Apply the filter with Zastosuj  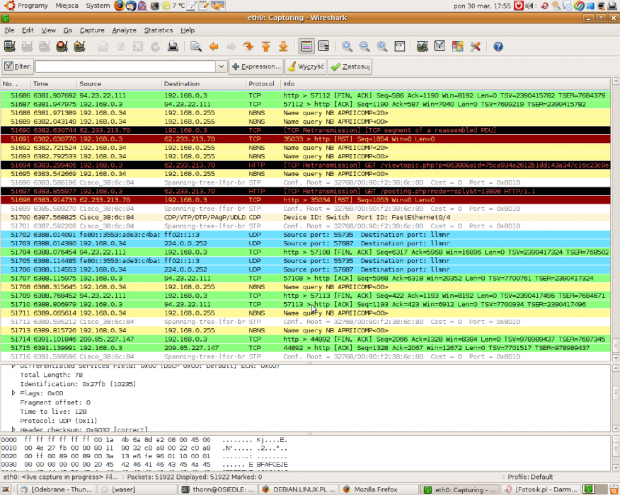click(x=350, y=66)
